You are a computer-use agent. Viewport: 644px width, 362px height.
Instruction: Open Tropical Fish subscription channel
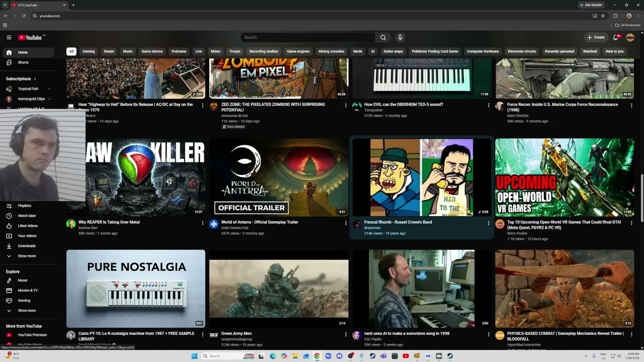click(x=29, y=89)
